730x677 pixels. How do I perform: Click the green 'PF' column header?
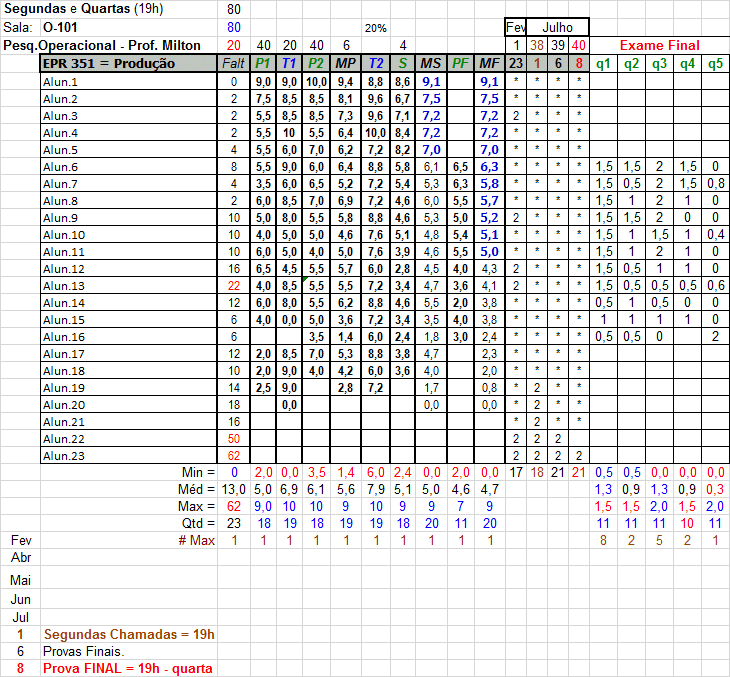tap(460, 64)
